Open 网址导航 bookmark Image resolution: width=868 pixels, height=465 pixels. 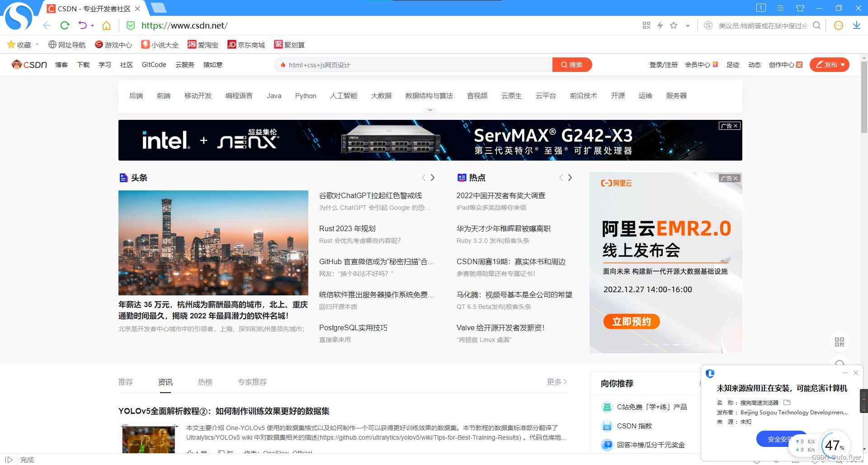coord(67,45)
